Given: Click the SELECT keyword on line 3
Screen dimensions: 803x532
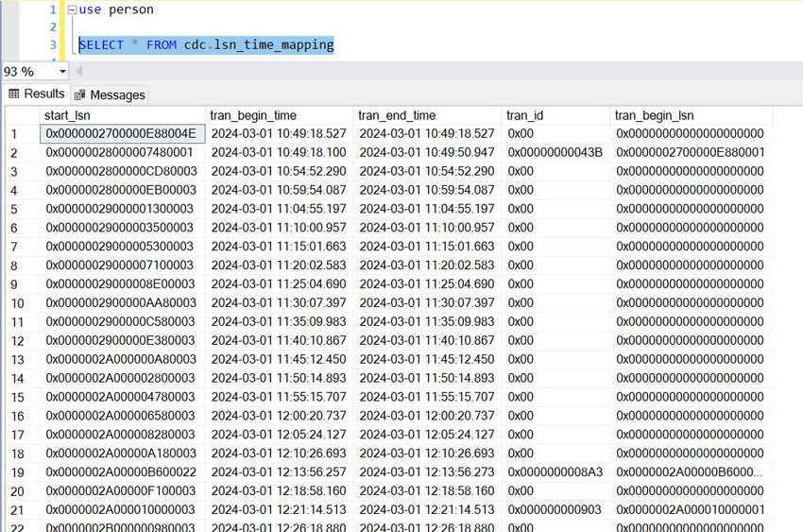Looking at the screenshot, I should pyautogui.click(x=101, y=45).
